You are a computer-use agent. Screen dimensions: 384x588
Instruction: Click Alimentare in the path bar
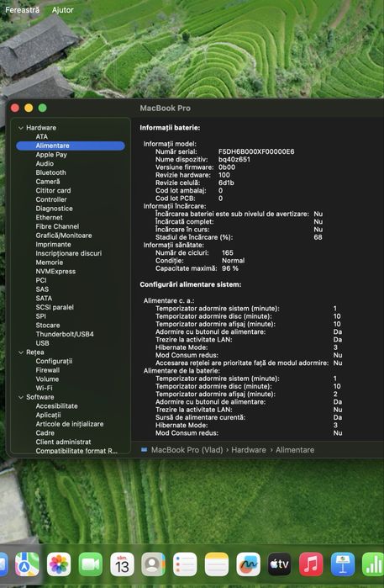pos(295,450)
